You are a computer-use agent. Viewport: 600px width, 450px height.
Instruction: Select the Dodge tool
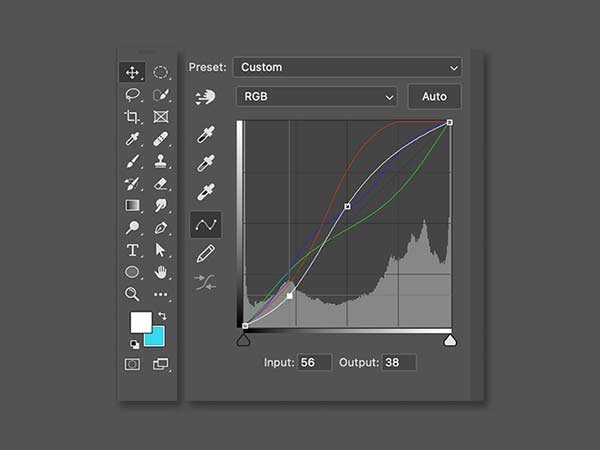pos(132,228)
